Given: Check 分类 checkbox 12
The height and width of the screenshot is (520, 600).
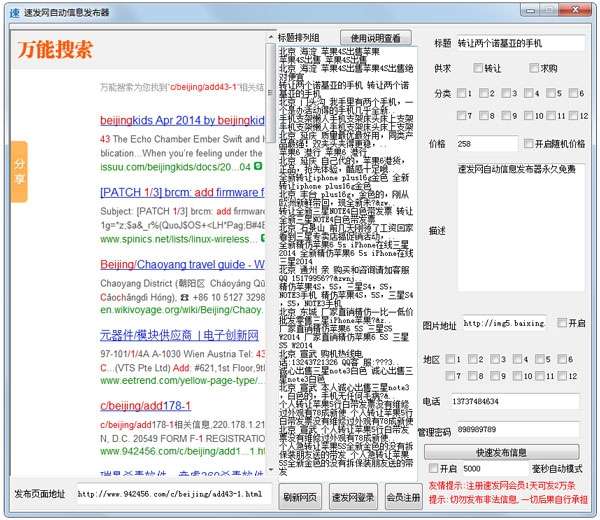Looking at the screenshot, I should [x=573, y=115].
